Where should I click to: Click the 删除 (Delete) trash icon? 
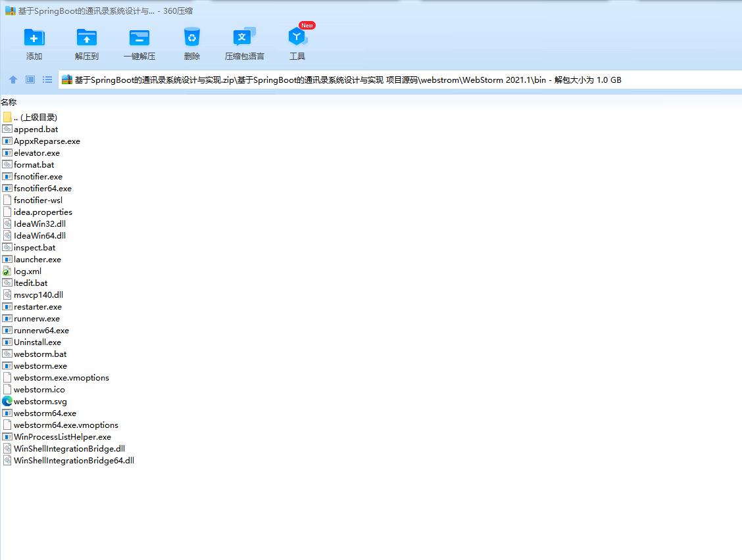pos(191,37)
